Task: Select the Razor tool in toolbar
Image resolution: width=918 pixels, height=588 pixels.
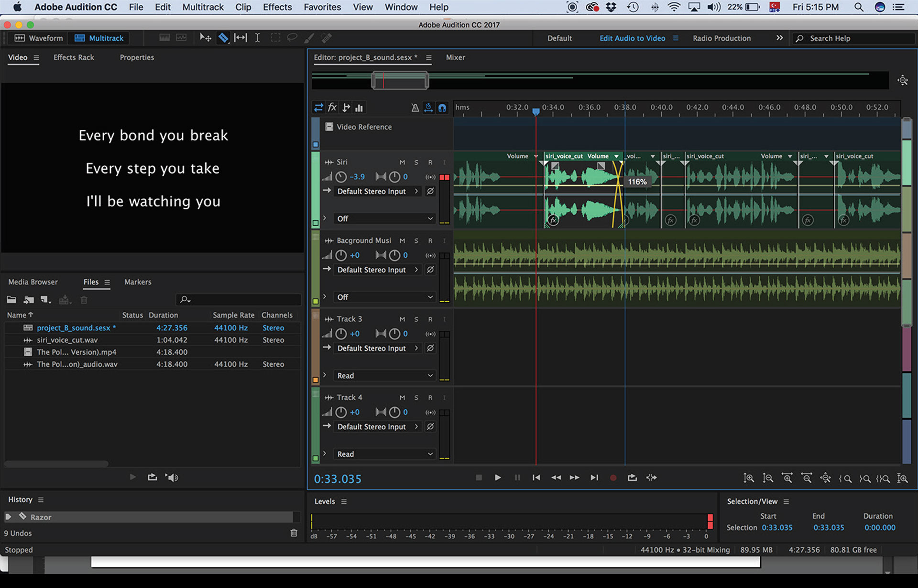Action: pos(223,38)
